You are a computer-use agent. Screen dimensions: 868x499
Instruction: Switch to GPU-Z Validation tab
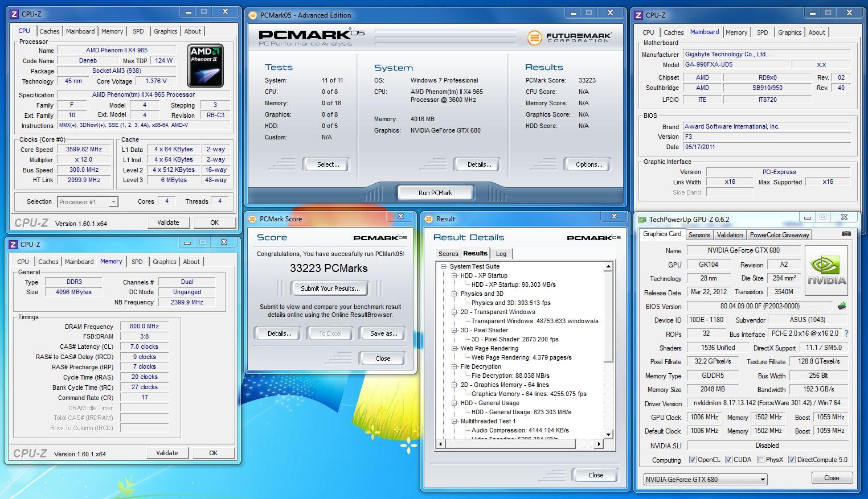tap(730, 235)
